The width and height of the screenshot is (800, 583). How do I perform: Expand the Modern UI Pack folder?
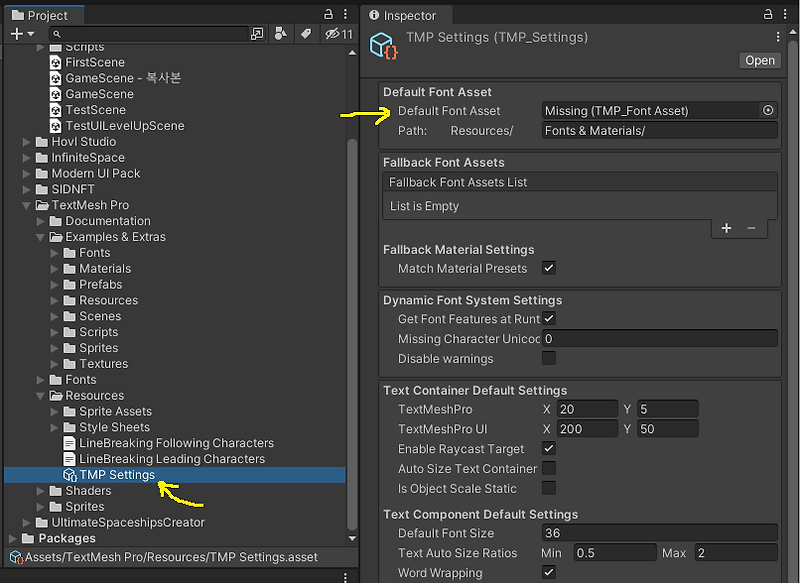click(27, 173)
